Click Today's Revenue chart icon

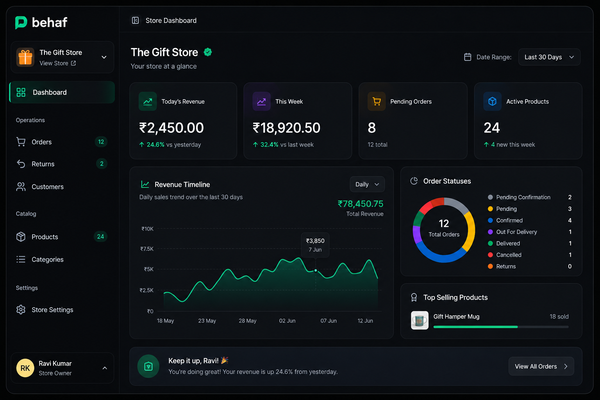[x=148, y=101]
